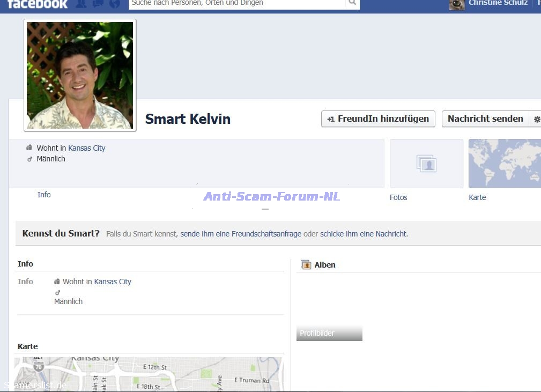Open Kansas City link in the top summary
Viewport: 541px width, 392px height.
pyautogui.click(x=87, y=148)
